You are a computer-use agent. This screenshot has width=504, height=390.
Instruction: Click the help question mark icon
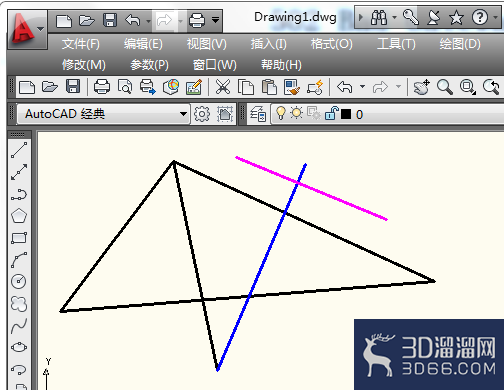480,17
